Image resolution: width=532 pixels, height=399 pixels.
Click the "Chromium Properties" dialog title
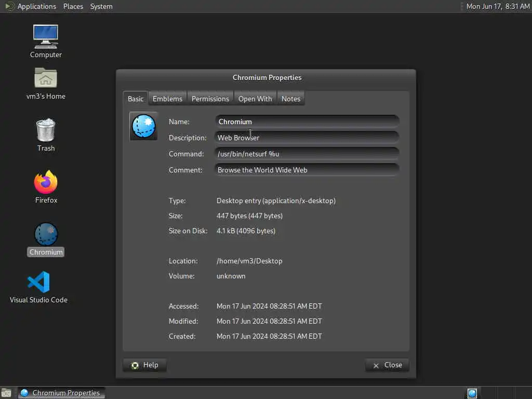point(267,77)
